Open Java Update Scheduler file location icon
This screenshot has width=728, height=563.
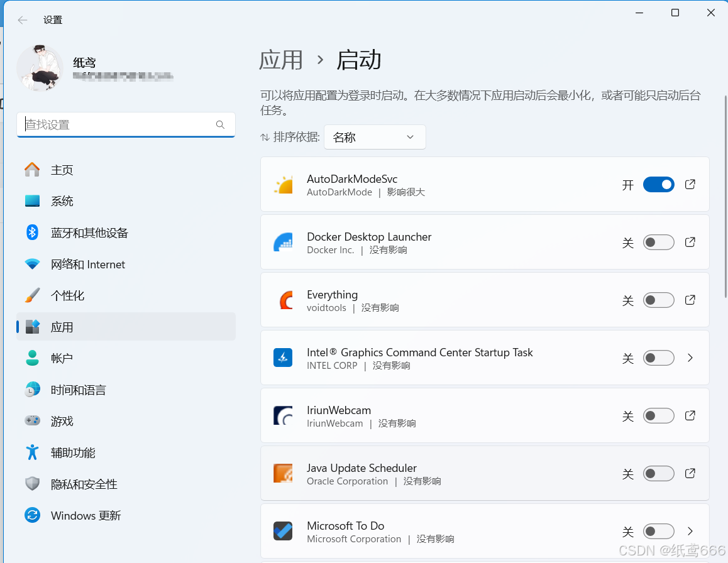point(690,474)
